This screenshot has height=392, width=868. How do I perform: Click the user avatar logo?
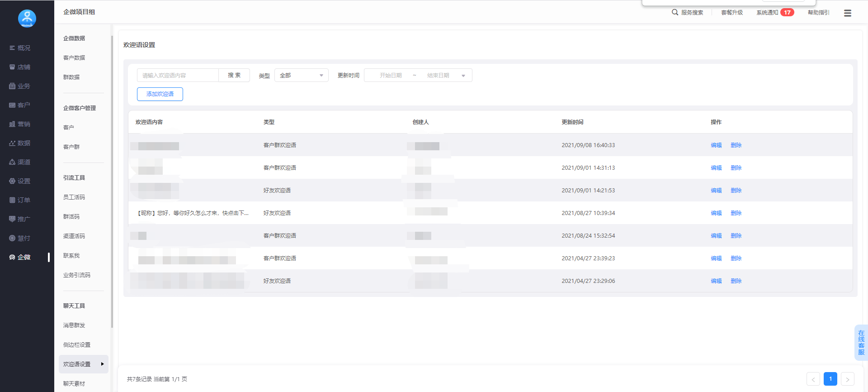27,19
